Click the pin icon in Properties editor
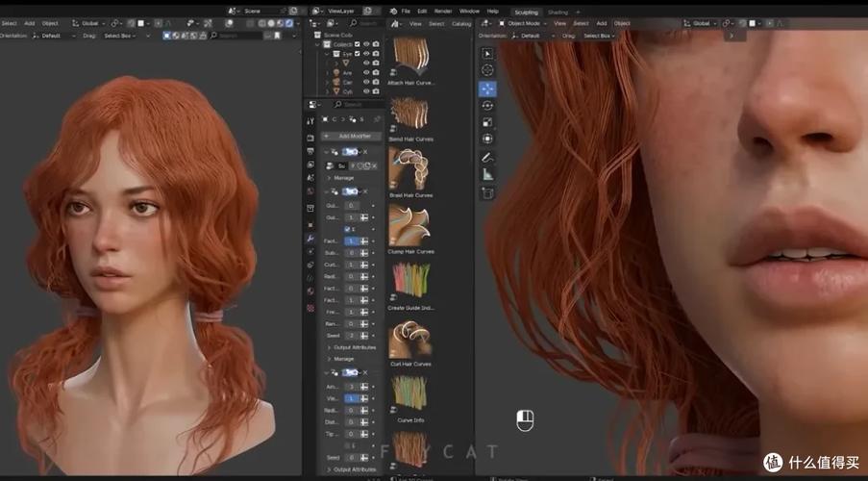Screen dimensions: 868x481 377,119
